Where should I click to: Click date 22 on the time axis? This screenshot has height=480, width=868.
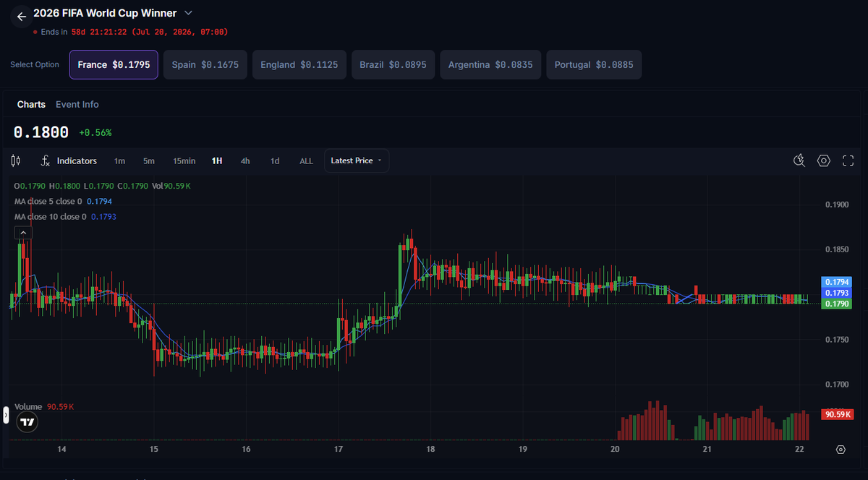[x=799, y=449]
